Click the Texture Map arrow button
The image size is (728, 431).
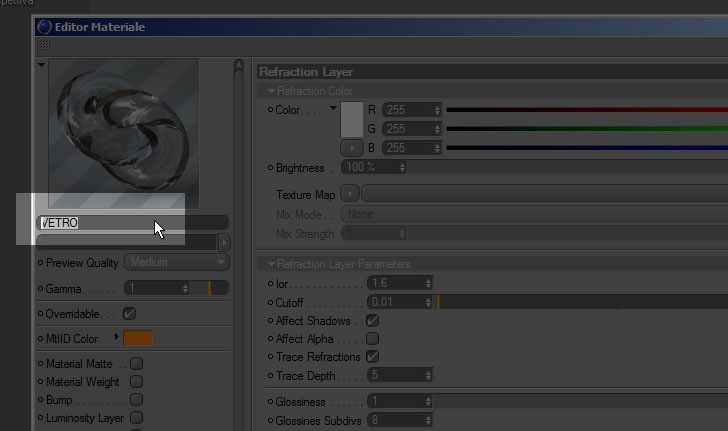(x=350, y=193)
